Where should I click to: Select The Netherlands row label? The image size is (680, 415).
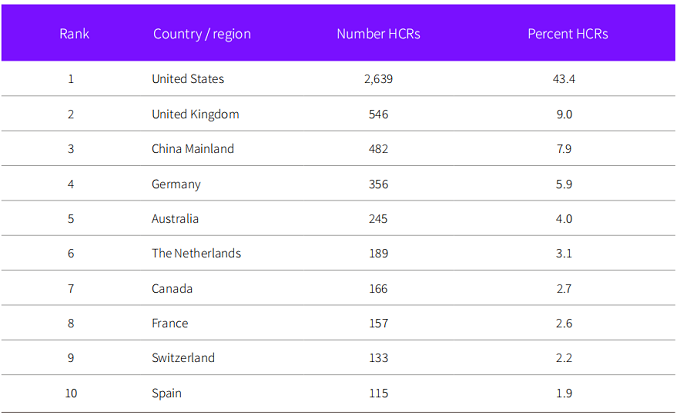point(196,254)
